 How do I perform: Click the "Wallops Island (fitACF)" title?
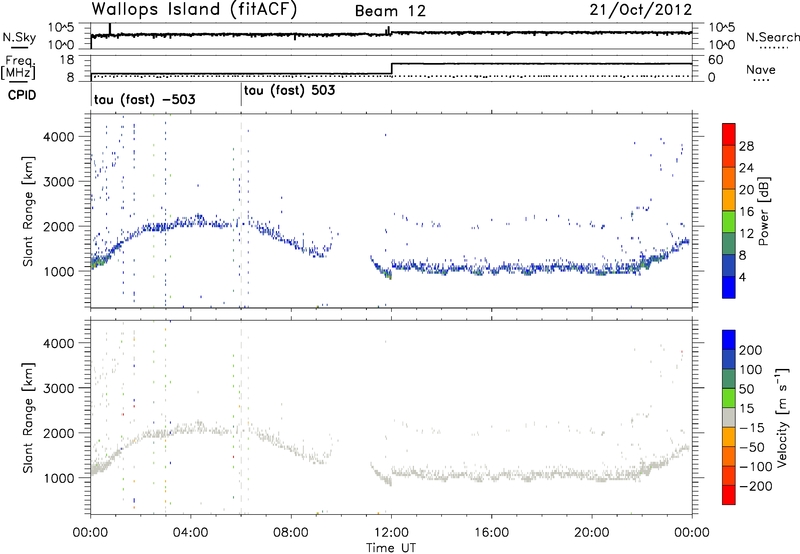tap(194, 10)
